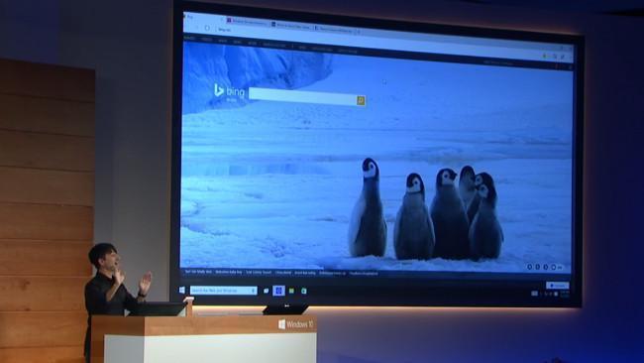Click the system tray clock
Viewport: 644px width, 363px height.
click(x=565, y=294)
